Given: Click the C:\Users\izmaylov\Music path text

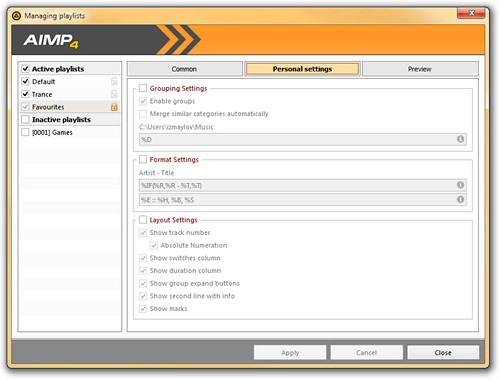Looking at the screenshot, I should (x=176, y=127).
